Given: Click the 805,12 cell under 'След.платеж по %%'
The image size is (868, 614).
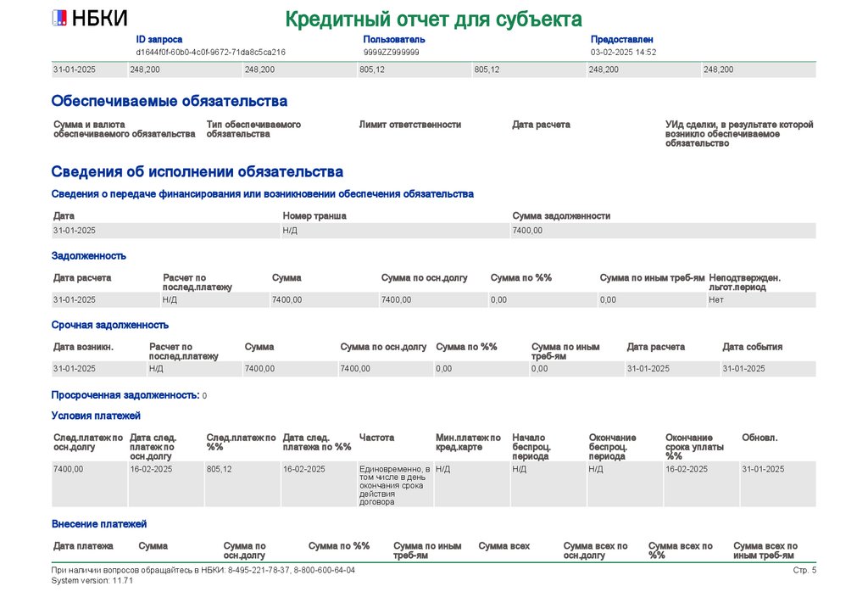Looking at the screenshot, I should coord(242,484).
